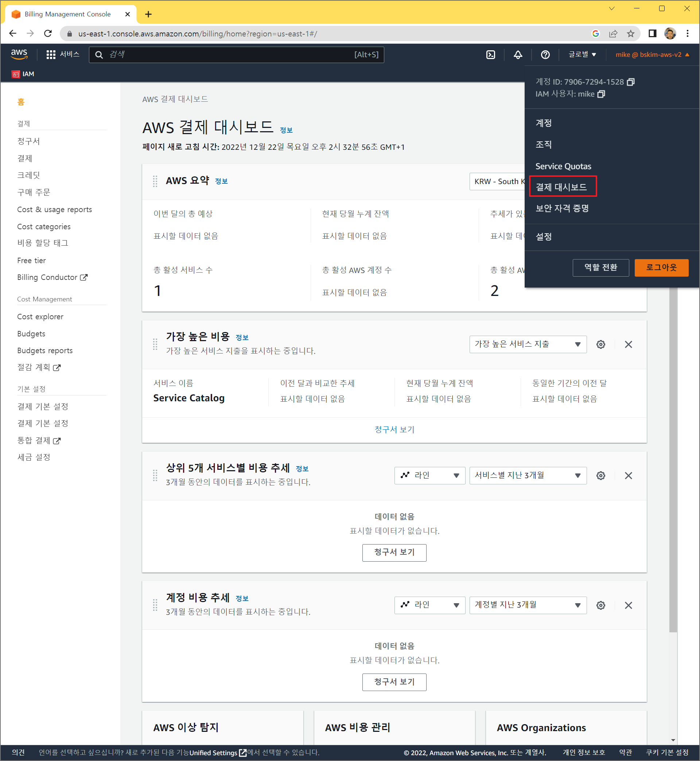
Task: Click the AWS console 검색 search field
Action: click(x=236, y=55)
